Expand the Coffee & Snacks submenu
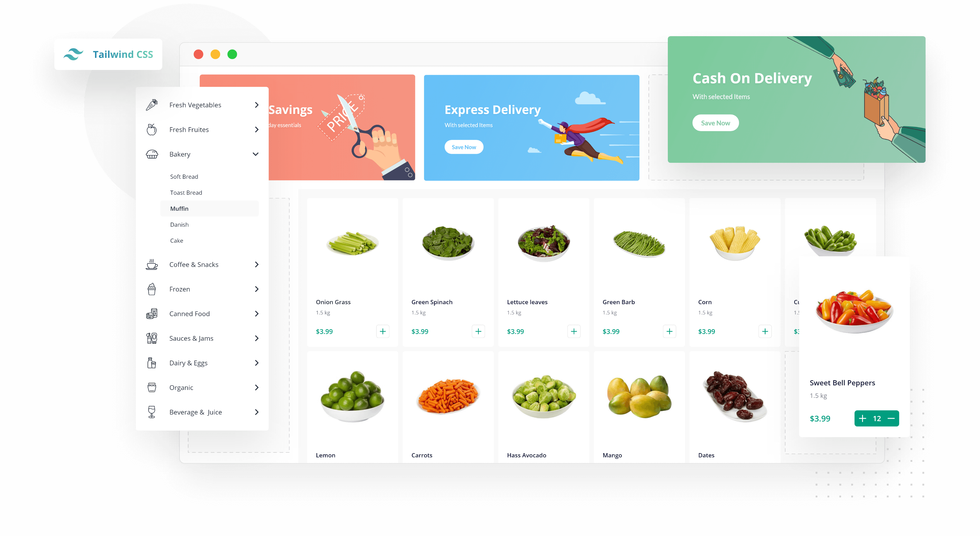The width and height of the screenshot is (980, 536). (257, 264)
